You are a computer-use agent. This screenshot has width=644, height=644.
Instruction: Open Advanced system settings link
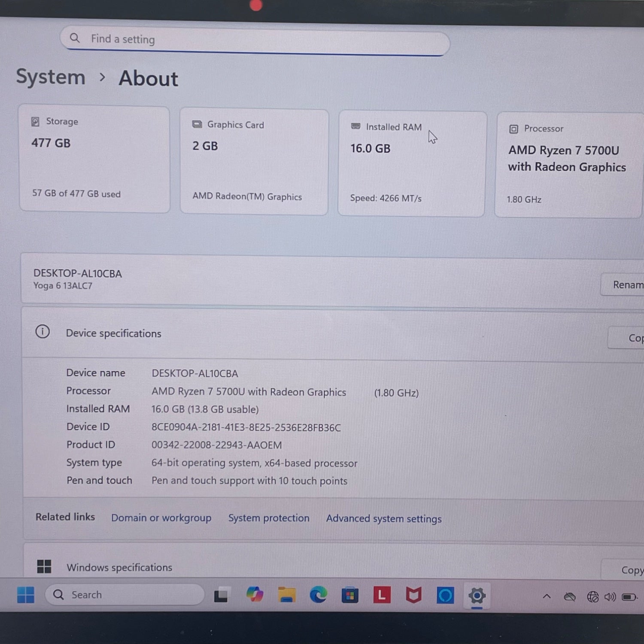point(384,519)
